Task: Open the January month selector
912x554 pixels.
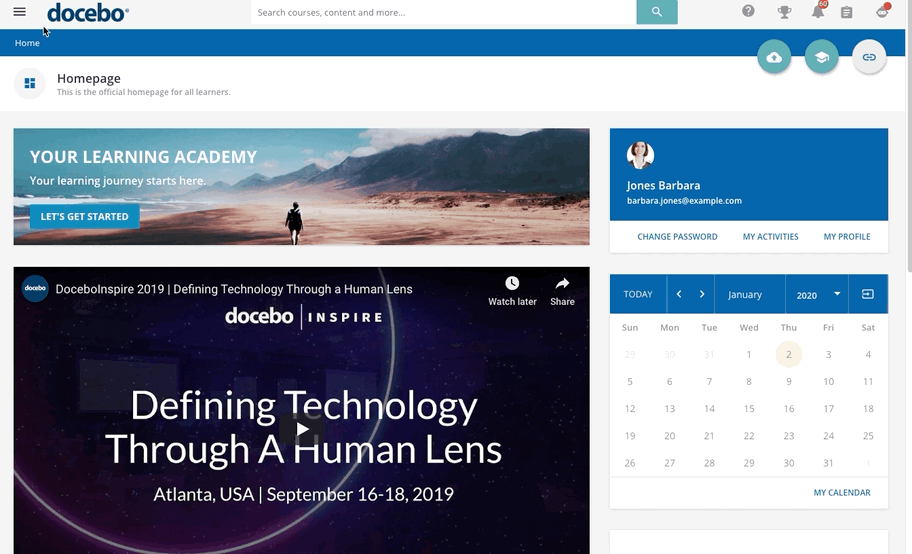Action: [x=745, y=294]
